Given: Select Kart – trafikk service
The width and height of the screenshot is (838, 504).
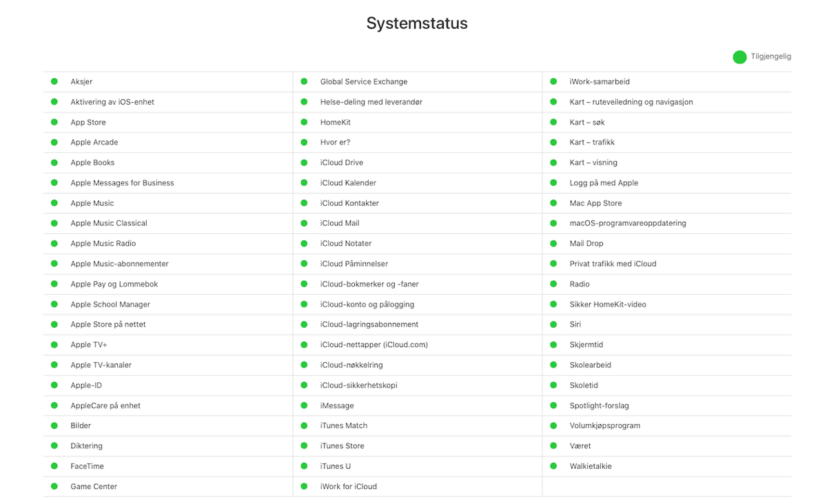Looking at the screenshot, I should 592,143.
